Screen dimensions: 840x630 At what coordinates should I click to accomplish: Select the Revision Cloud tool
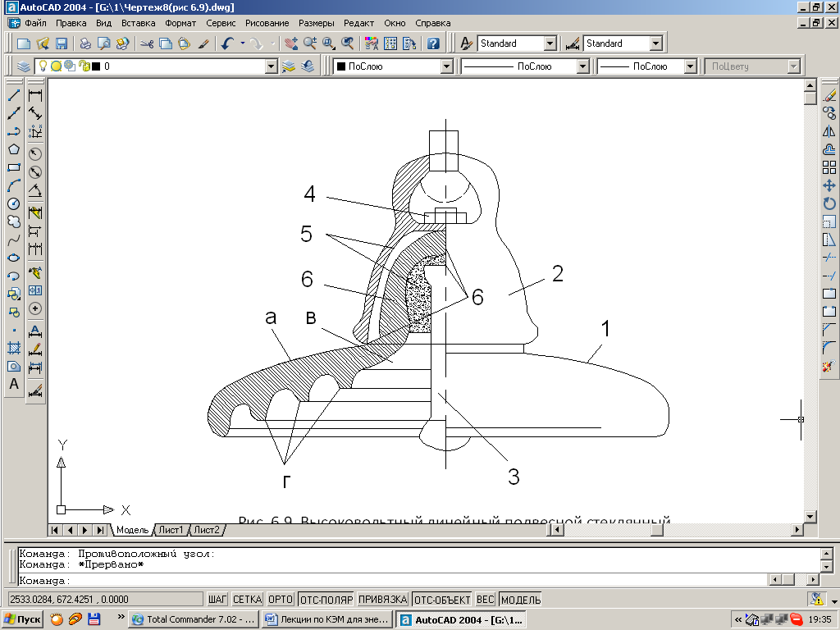tap(14, 221)
